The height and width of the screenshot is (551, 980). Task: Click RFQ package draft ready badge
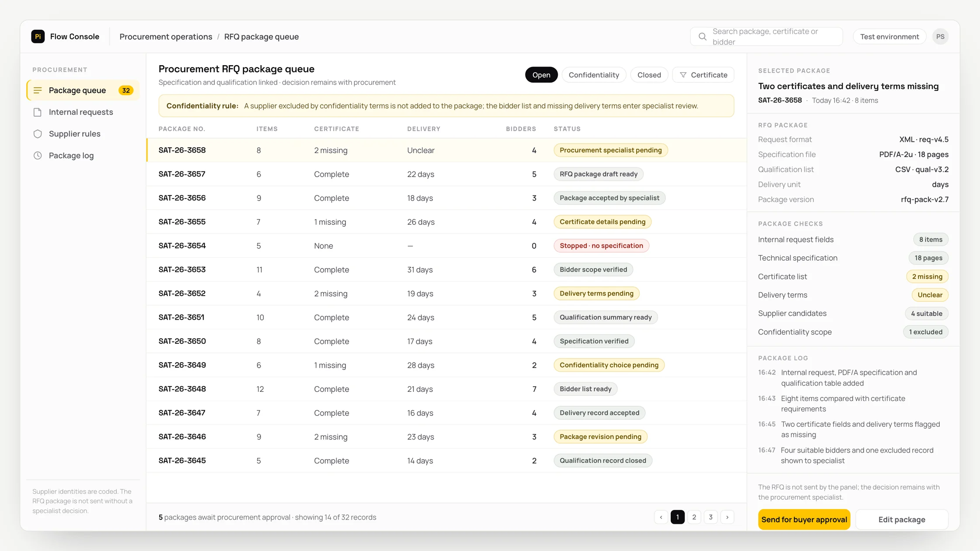coord(598,174)
